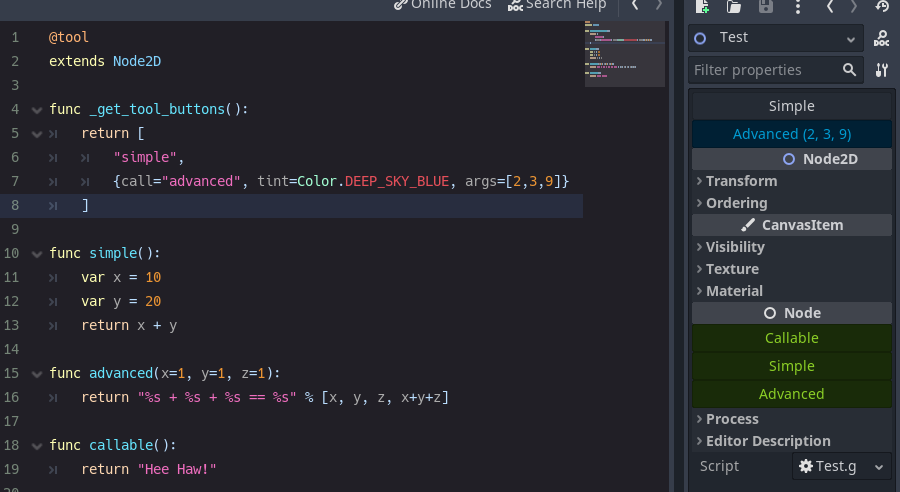Image resolution: width=900 pixels, height=492 pixels.
Task: Click the Node circle icon in header
Action: [x=770, y=313]
